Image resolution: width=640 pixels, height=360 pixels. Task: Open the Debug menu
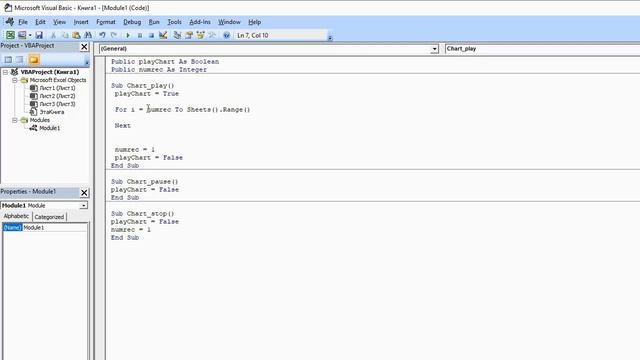pyautogui.click(x=132, y=22)
